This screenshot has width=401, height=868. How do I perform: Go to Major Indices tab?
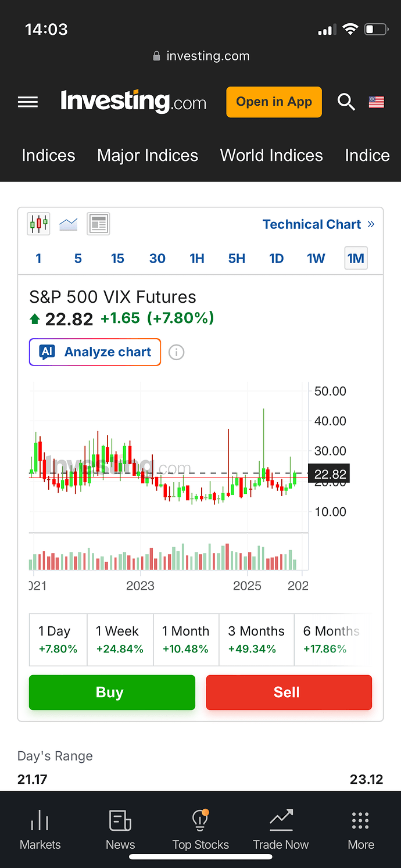click(x=148, y=155)
